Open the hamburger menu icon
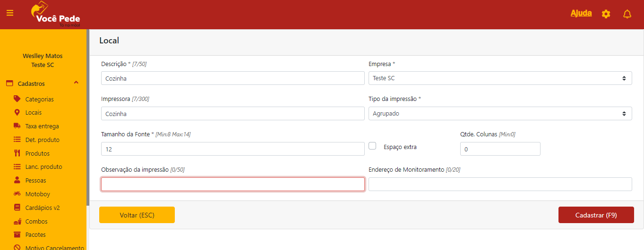The height and width of the screenshot is (250, 644). coord(10,13)
